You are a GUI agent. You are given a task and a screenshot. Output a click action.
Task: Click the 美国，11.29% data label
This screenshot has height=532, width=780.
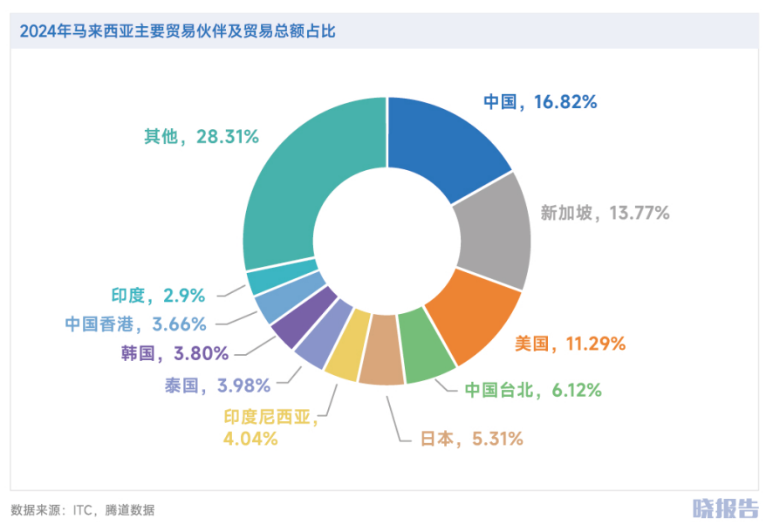570,344
